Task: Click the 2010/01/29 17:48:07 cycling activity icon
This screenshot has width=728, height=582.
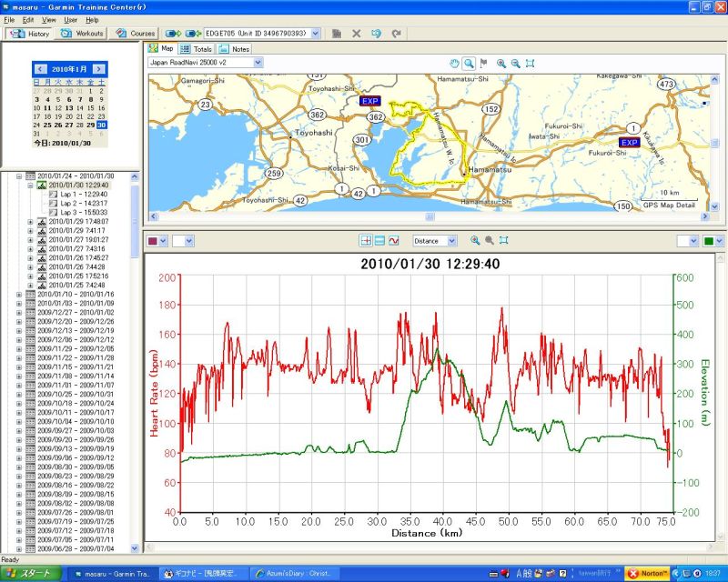Action: click(x=42, y=222)
